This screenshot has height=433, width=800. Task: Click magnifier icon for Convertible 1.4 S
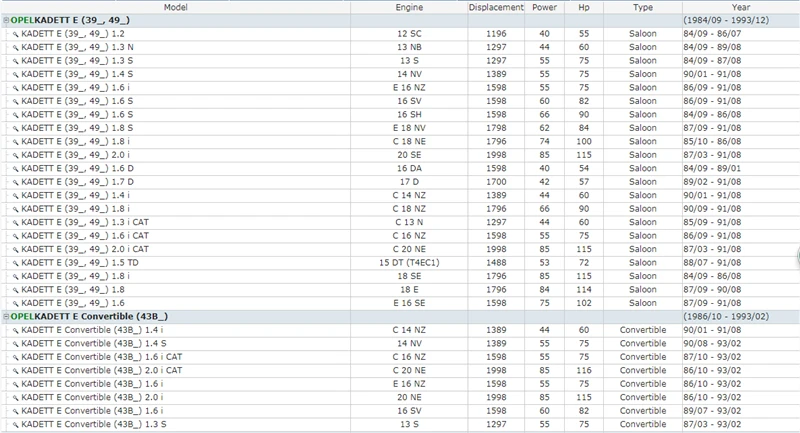(16, 344)
